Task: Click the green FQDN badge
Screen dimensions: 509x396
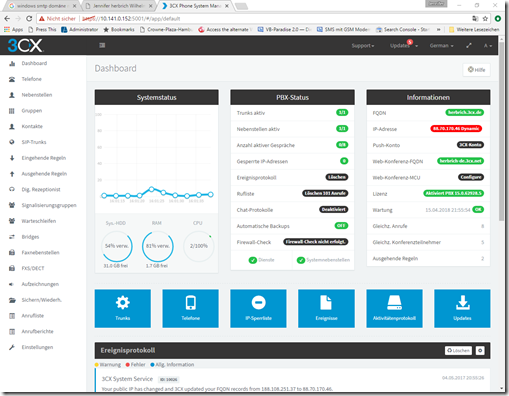Action: (465, 112)
